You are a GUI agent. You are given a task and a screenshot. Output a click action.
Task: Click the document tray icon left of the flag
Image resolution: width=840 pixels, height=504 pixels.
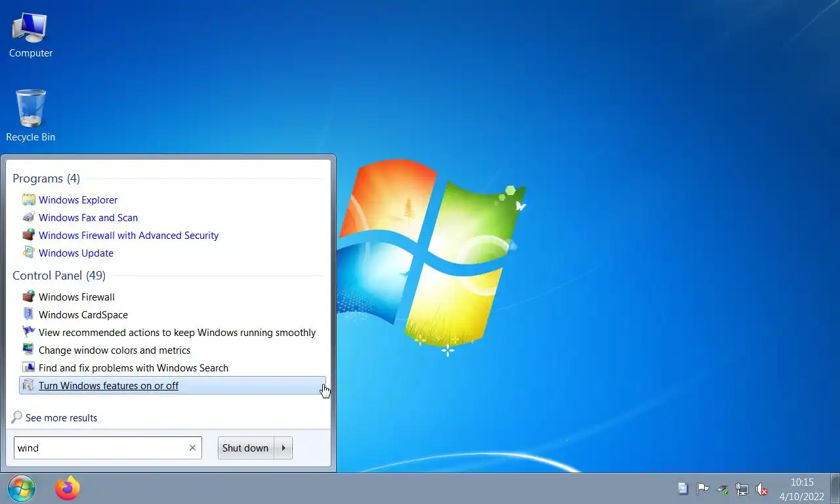(x=682, y=488)
